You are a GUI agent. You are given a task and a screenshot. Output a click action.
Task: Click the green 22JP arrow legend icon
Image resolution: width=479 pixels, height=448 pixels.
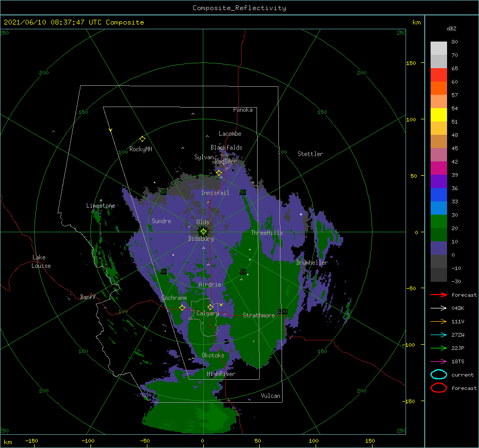tap(439, 348)
